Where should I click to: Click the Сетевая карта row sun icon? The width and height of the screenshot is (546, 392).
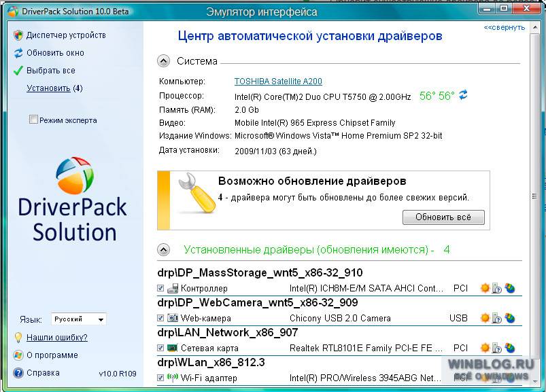(485, 348)
